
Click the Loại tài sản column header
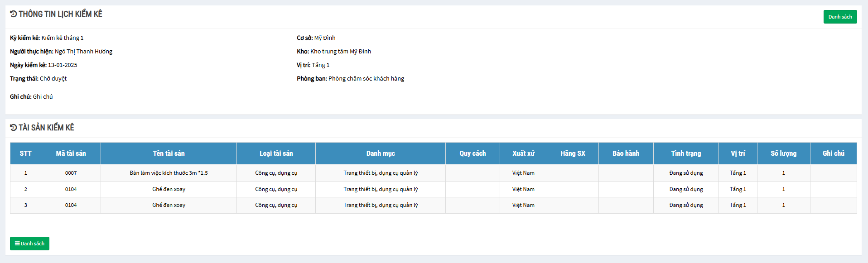pos(276,153)
